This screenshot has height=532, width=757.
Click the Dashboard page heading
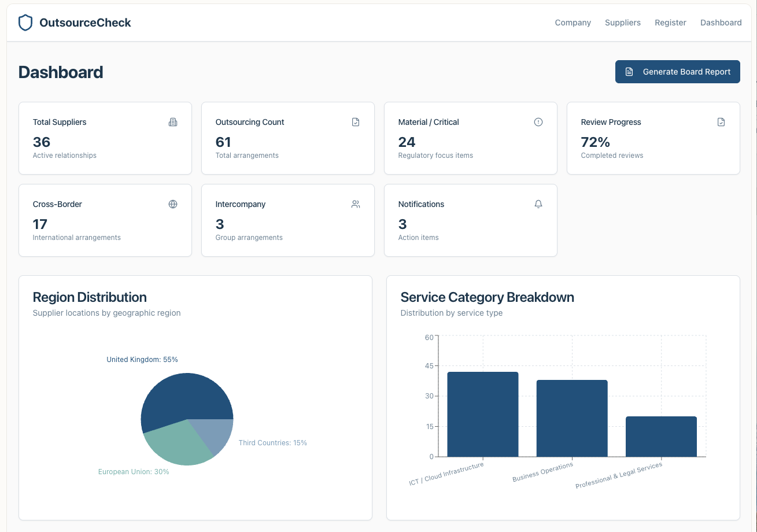pos(61,72)
